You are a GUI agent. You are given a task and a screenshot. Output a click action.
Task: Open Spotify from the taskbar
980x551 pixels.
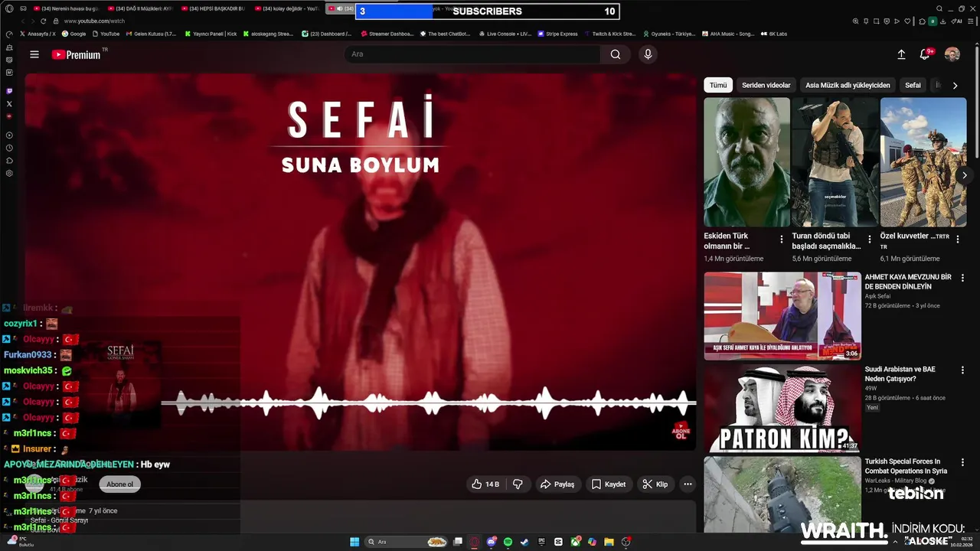pos(508,542)
